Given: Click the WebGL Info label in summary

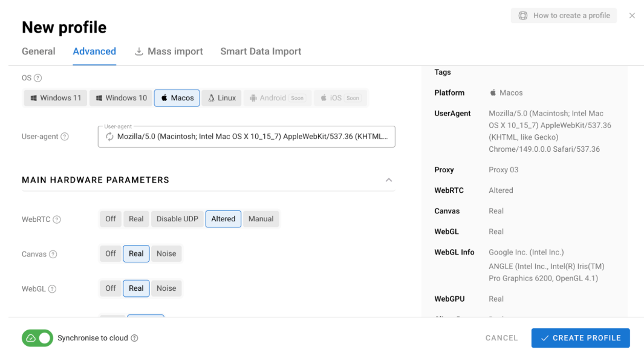Looking at the screenshot, I should tap(454, 252).
